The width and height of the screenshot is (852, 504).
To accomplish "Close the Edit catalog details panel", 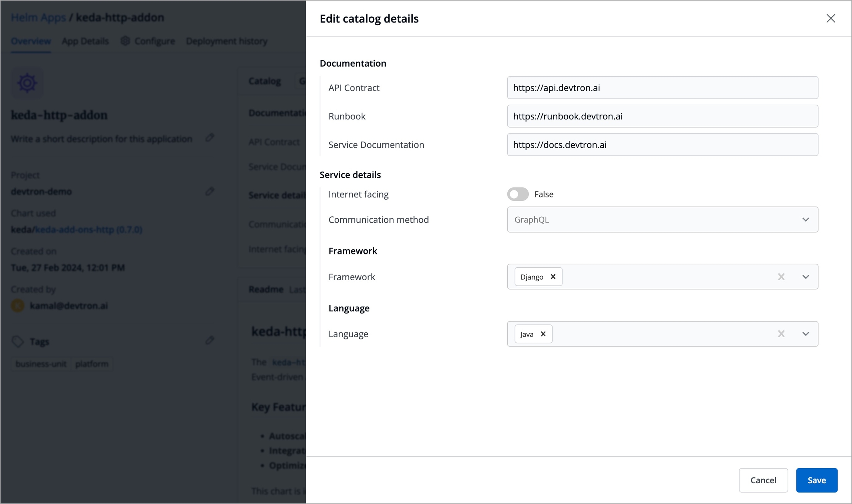I will pyautogui.click(x=831, y=18).
